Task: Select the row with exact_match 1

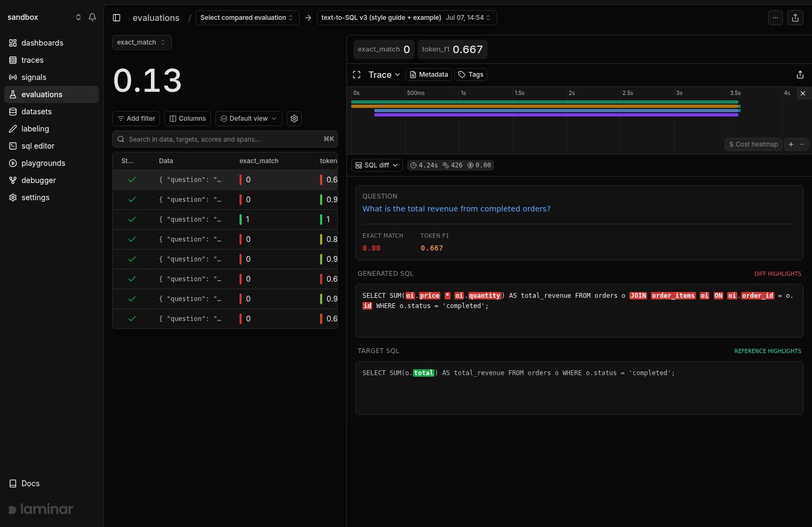Action: coord(225,219)
